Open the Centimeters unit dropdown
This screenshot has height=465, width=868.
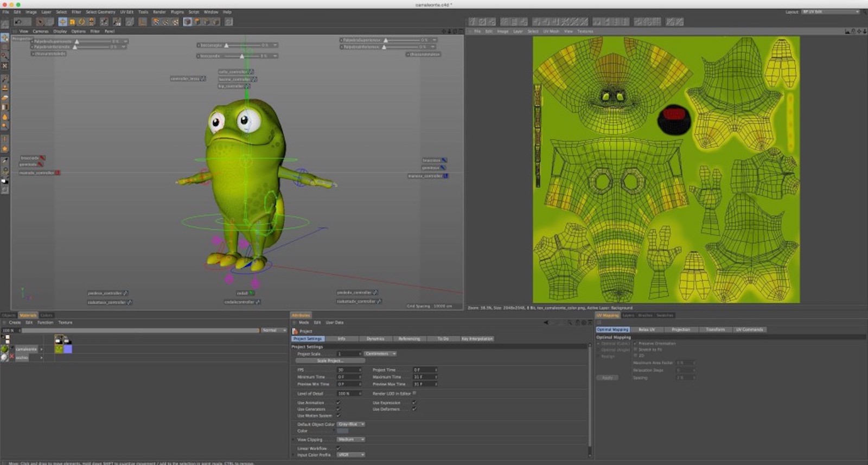pyautogui.click(x=380, y=354)
